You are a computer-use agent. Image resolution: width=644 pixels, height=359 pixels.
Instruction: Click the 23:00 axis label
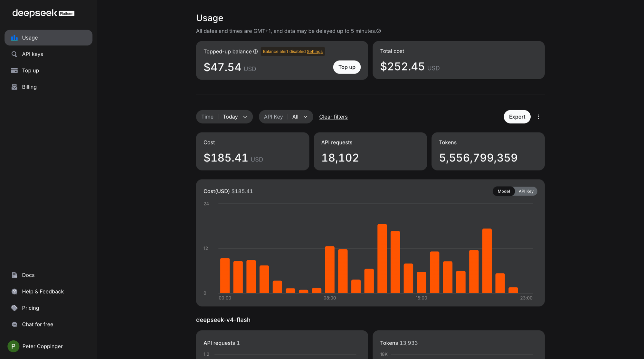(x=526, y=298)
